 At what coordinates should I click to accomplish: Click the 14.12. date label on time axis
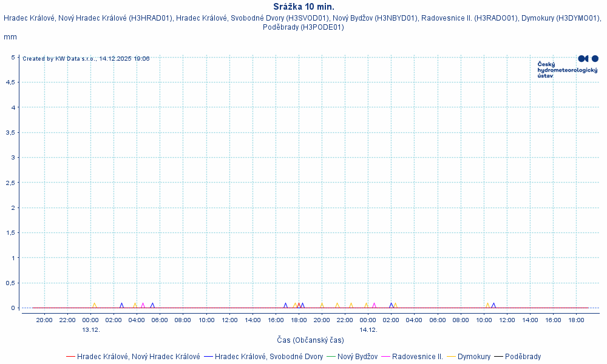coord(368,330)
